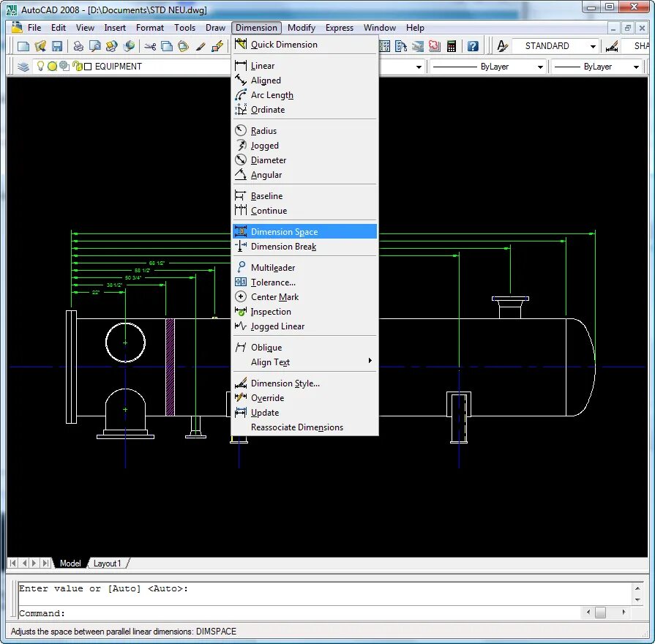Viewport: 655px width, 644px height.
Task: Click the Block Editor lightning icon
Action: [x=217, y=46]
